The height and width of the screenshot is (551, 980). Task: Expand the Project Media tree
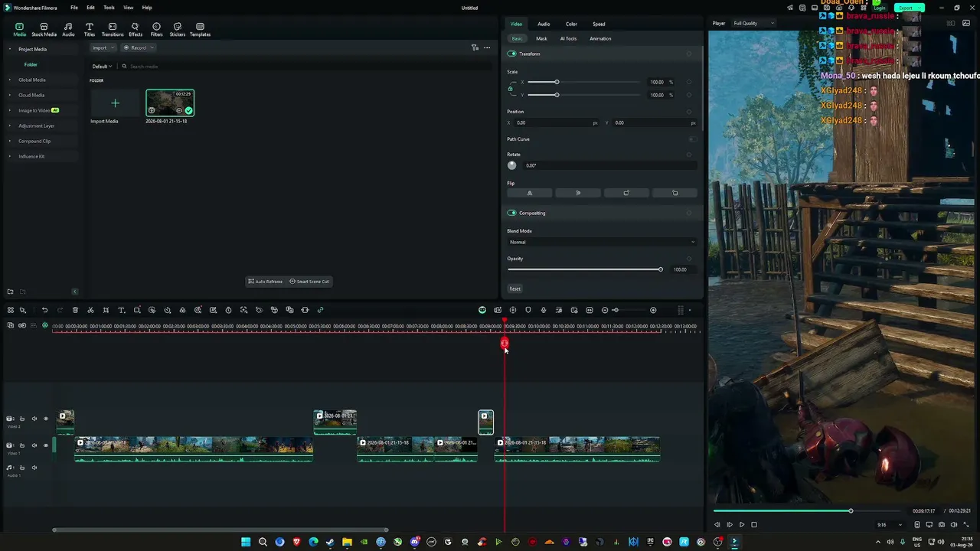click(10, 49)
